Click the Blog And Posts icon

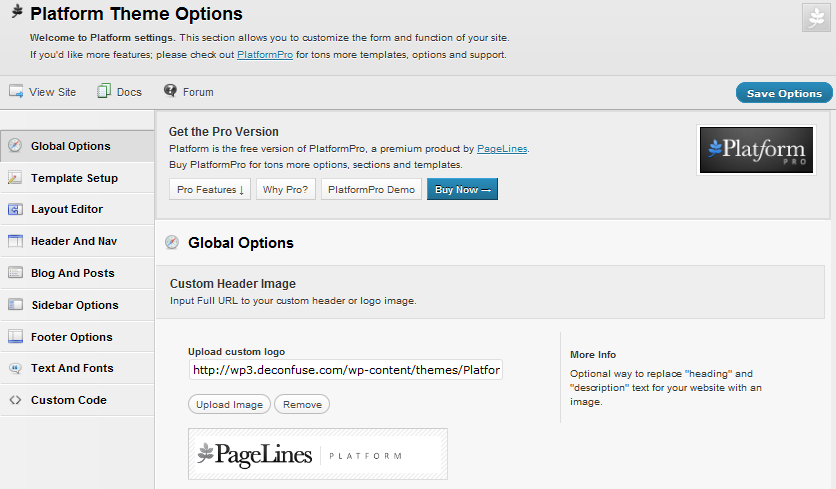15,273
